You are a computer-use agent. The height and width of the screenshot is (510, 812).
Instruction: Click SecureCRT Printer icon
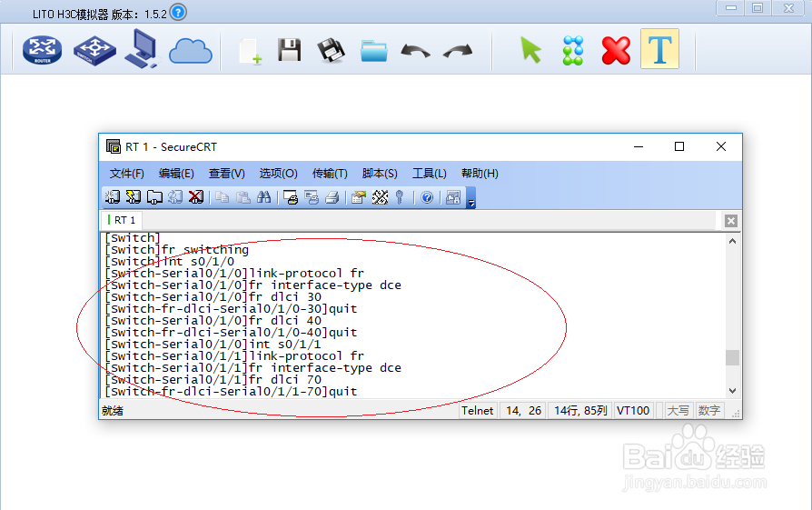332,197
